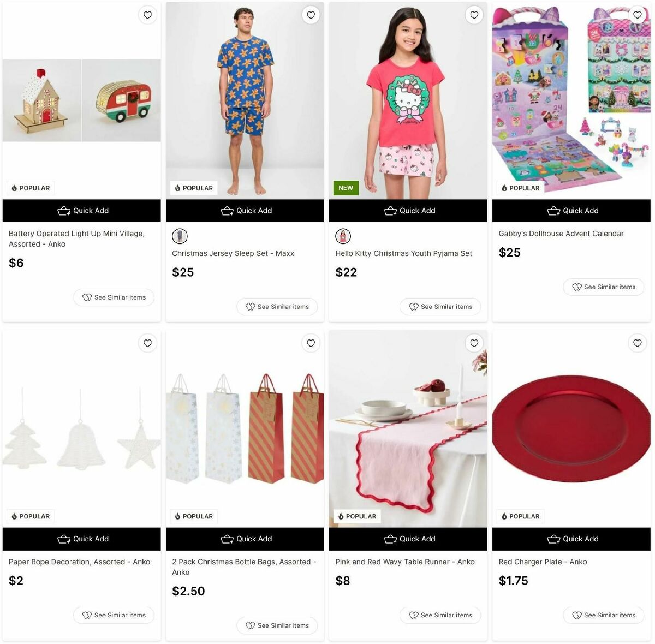Tap heart icon on Hello Kitty Pyjama Set
This screenshot has width=655, height=644.
pos(474,15)
